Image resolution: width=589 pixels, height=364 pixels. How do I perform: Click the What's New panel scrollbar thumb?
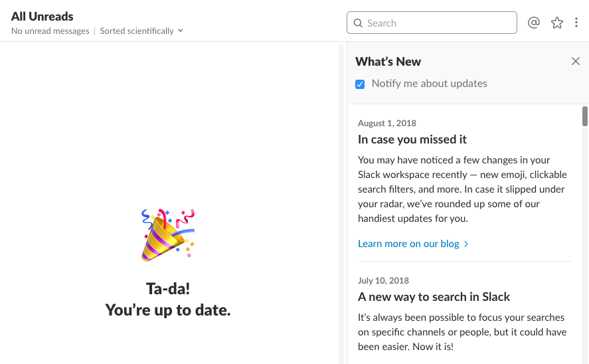coord(585,116)
